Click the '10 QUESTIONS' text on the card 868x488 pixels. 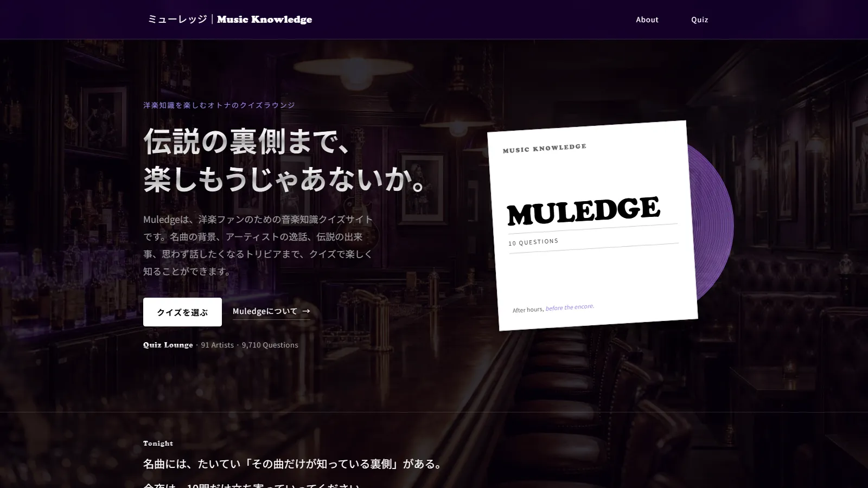pos(533,242)
